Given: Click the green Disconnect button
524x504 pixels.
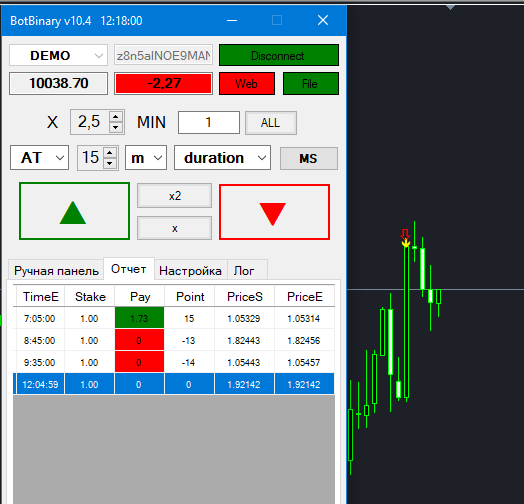Looking at the screenshot, I should click(279, 55).
